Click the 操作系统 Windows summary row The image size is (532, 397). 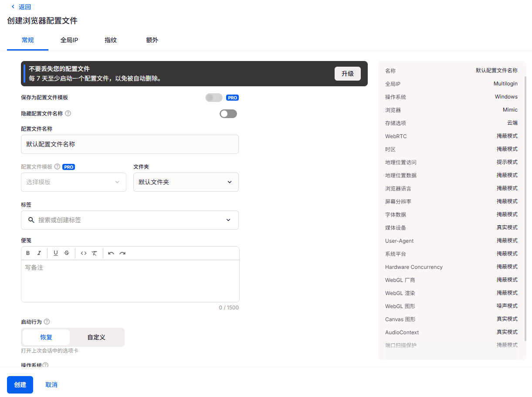[x=451, y=97]
